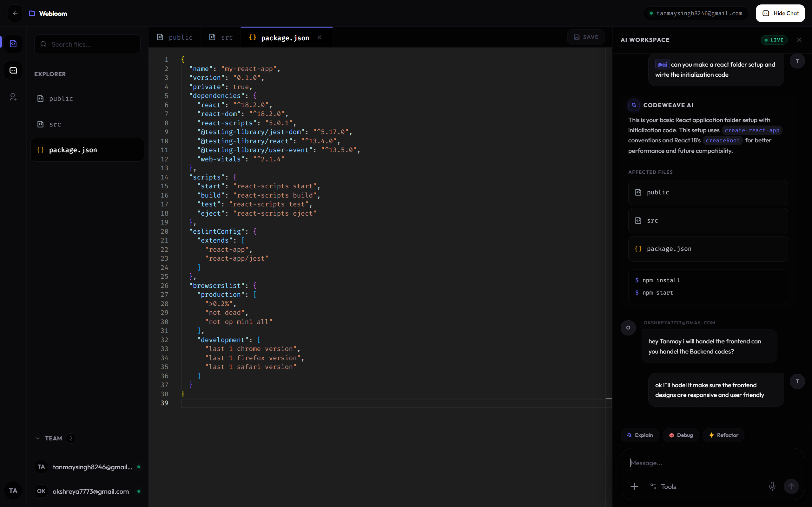Viewport: 812px width, 507px height.
Task: Collapse the TEAM section chevron
Action: pos(37,438)
